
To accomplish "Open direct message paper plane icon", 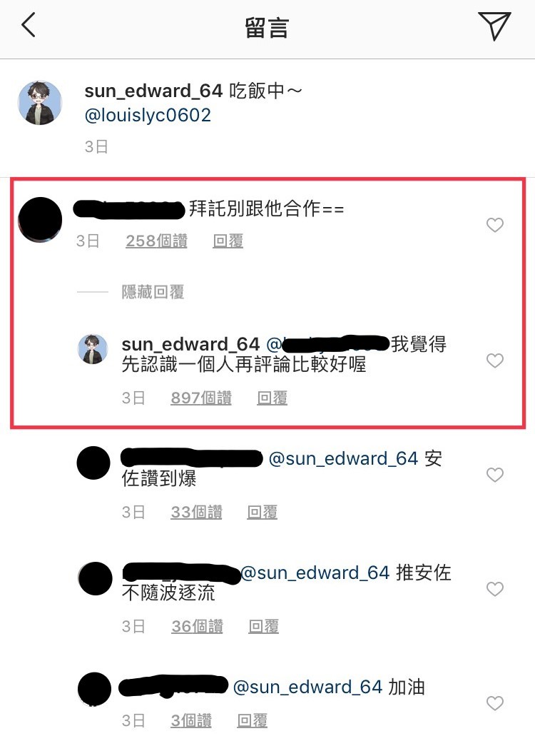I will pyautogui.click(x=494, y=26).
